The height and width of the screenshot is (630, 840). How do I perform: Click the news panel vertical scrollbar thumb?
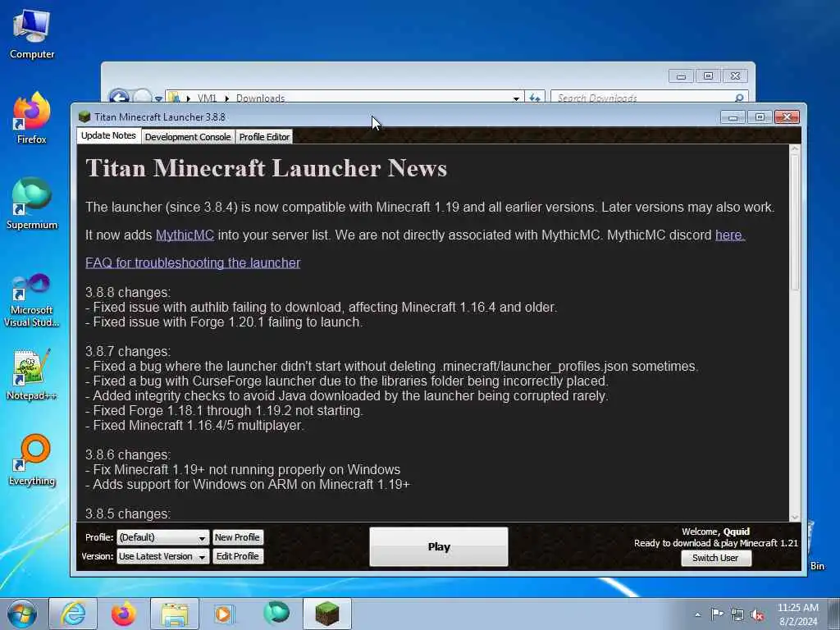click(794, 223)
